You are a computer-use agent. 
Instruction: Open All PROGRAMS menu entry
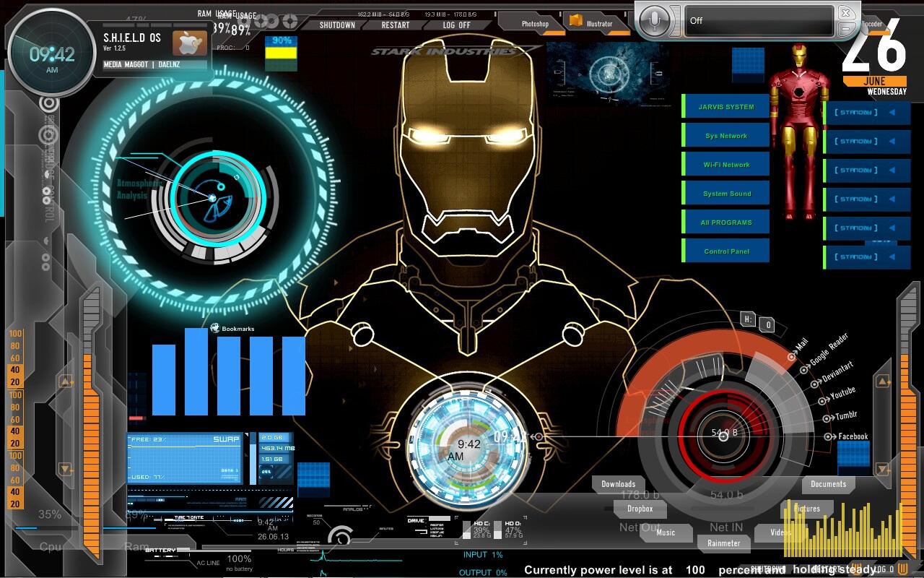point(725,223)
